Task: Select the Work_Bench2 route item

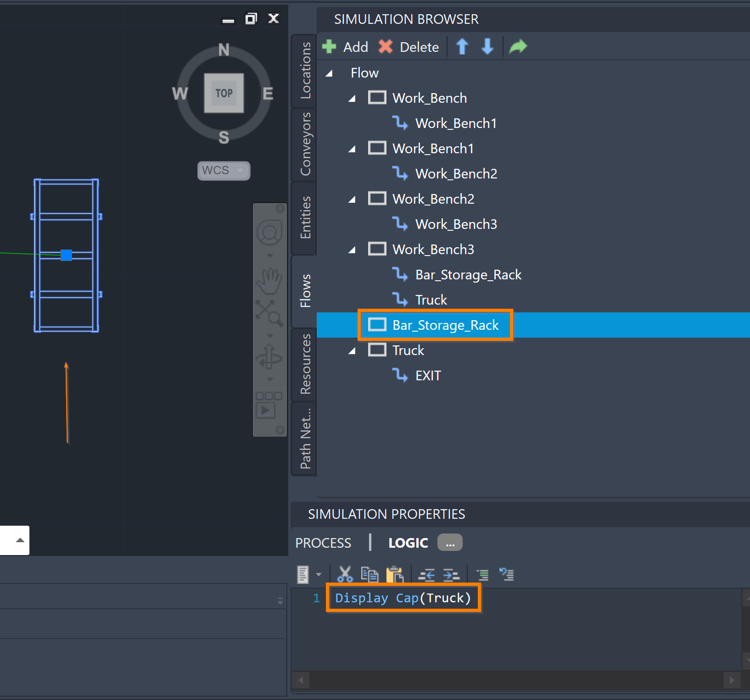Action: (456, 174)
